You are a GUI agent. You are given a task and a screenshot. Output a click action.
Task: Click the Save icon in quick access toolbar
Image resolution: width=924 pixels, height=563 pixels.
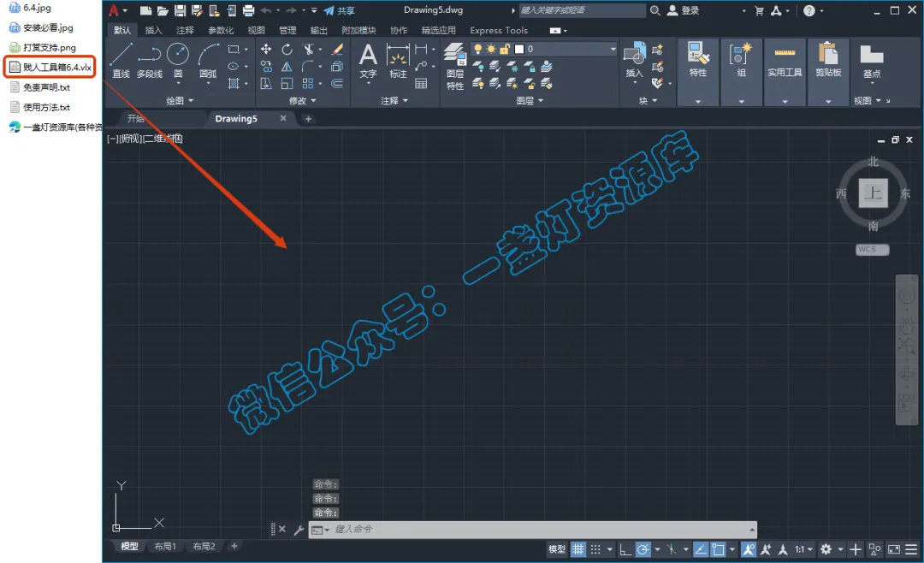coord(181,10)
